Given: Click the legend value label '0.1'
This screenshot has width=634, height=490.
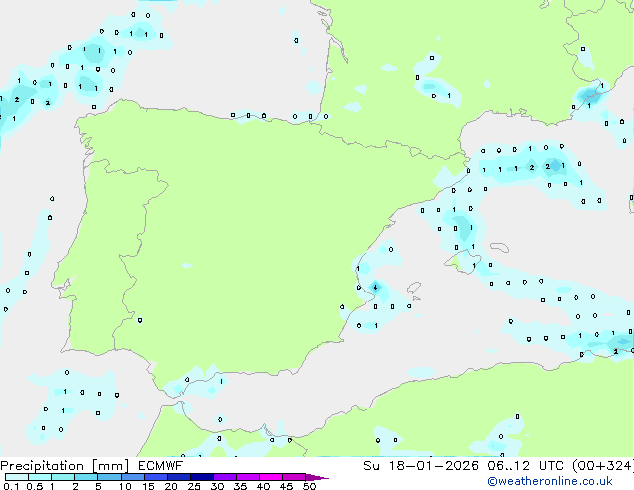Looking at the screenshot, I should 11,486.
